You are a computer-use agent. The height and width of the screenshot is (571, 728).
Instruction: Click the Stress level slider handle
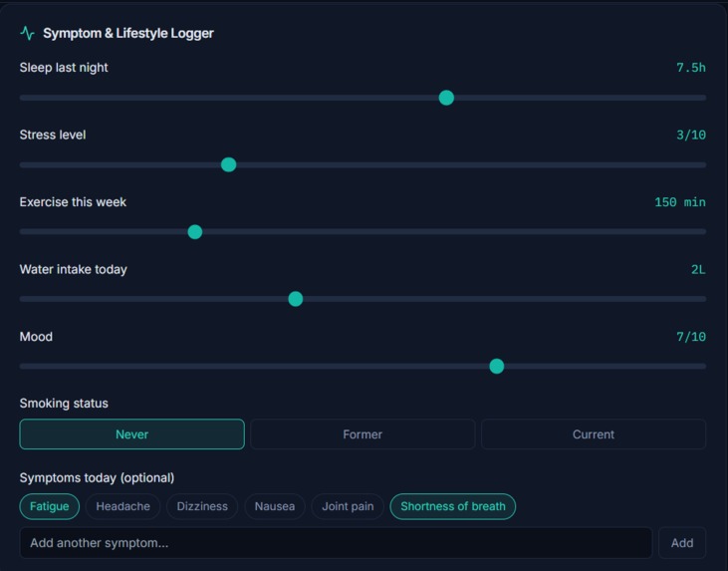tap(228, 165)
